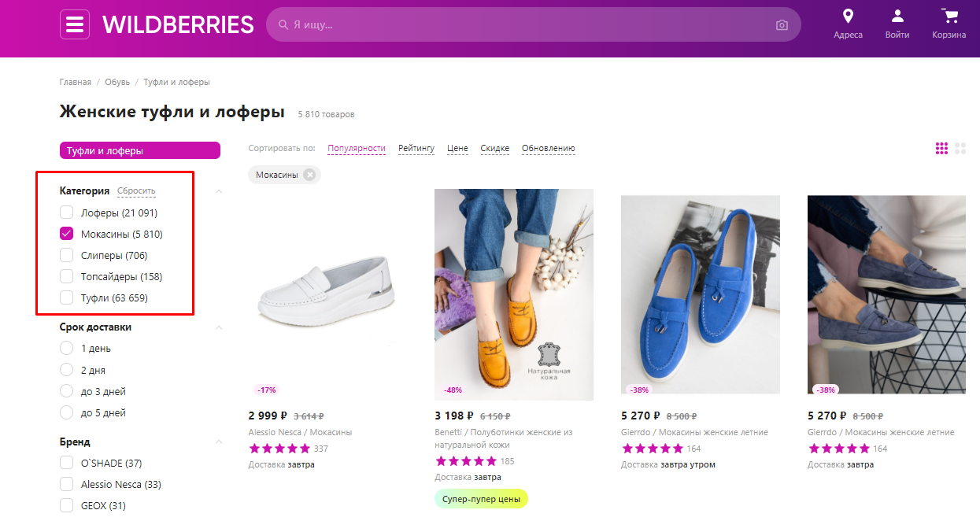Go to Обувь breadcrumb link
Image resolution: width=980 pixels, height=521 pixels.
[117, 82]
